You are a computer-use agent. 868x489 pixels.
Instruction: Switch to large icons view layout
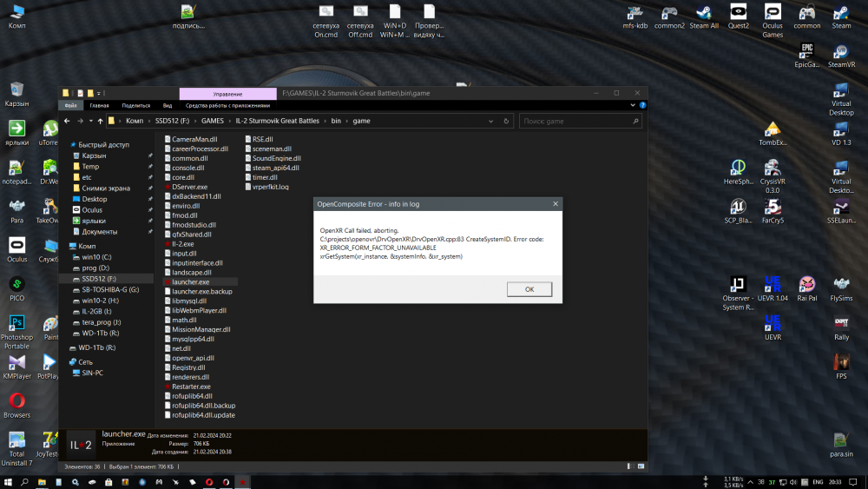(x=641, y=466)
